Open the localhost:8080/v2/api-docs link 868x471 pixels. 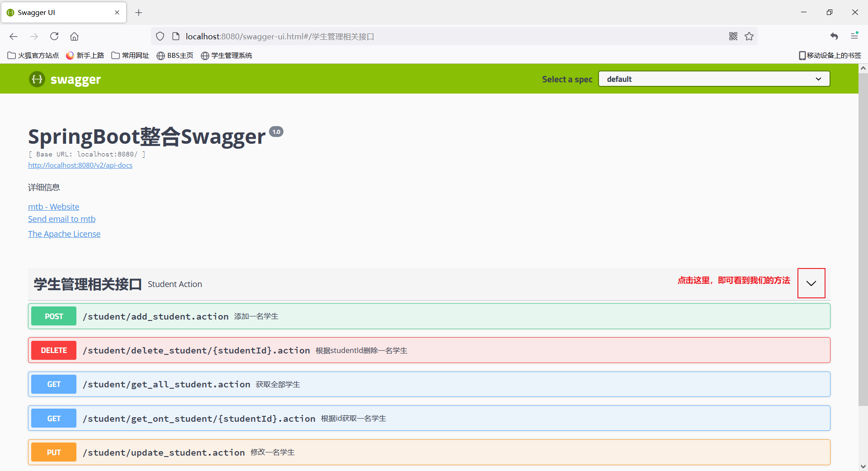point(80,165)
